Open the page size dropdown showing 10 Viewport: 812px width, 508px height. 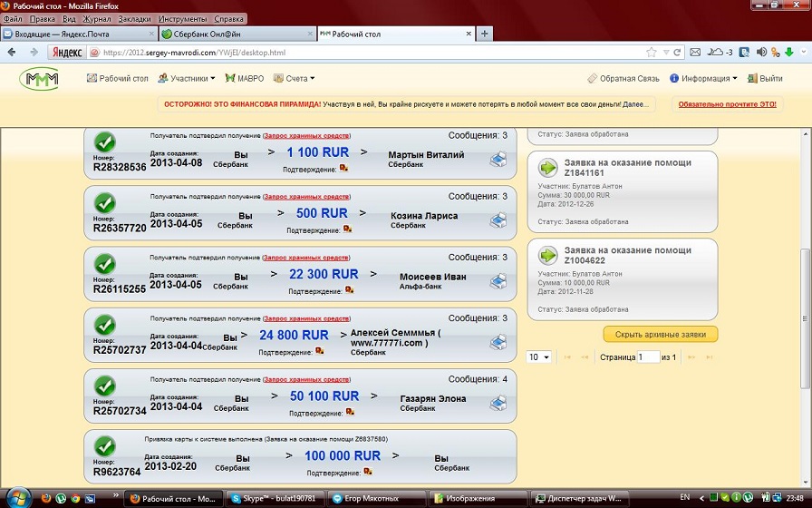tap(538, 357)
